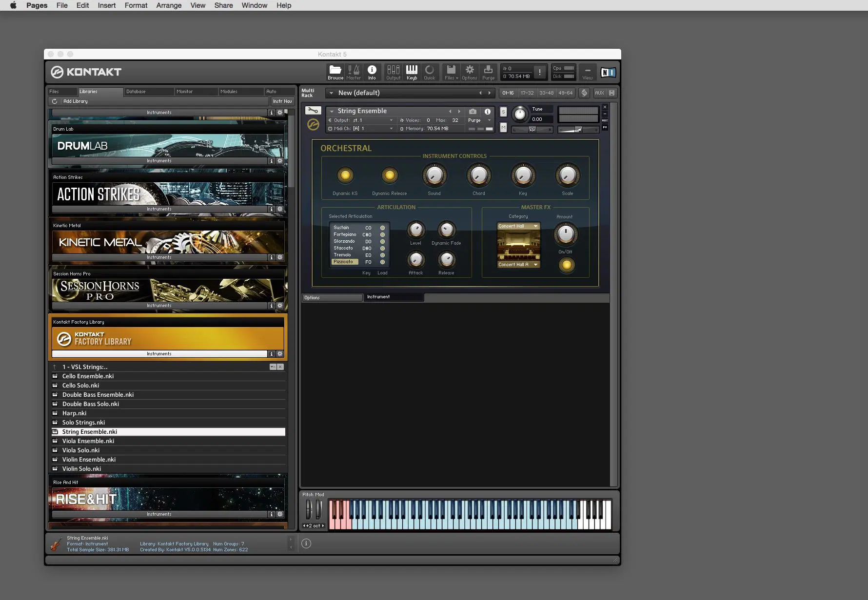The height and width of the screenshot is (600, 868).
Task: Toggle the Dynamic KS button
Action: point(345,175)
